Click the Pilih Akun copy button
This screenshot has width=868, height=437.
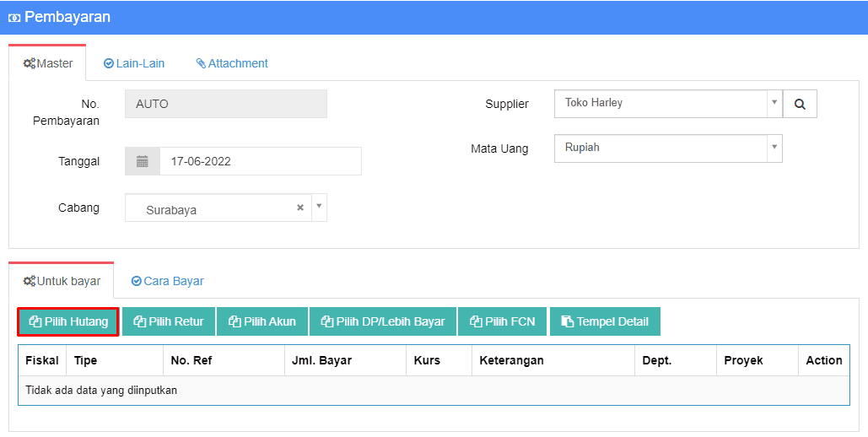coord(262,321)
